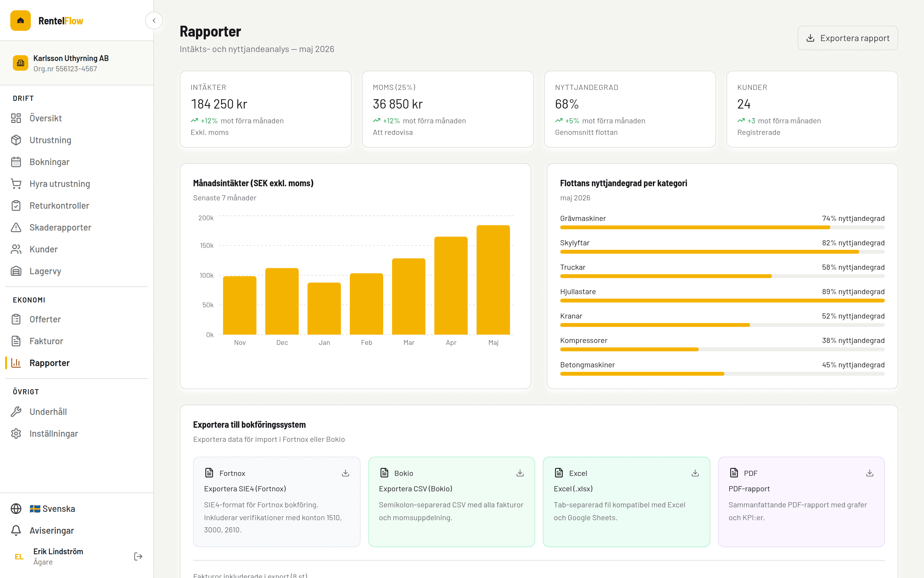This screenshot has width=924, height=578.
Task: Click Exportera SIE4 (Fortnox) card title
Action: (245, 488)
